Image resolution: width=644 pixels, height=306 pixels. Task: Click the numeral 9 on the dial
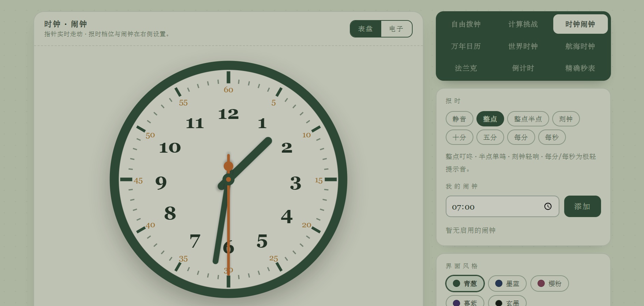point(161,183)
